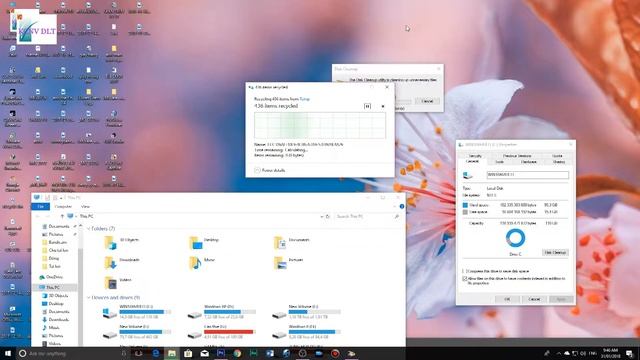Viewport: 640px width, 360px height.
Task: Pause the recycling operation
Action: [x=367, y=106]
